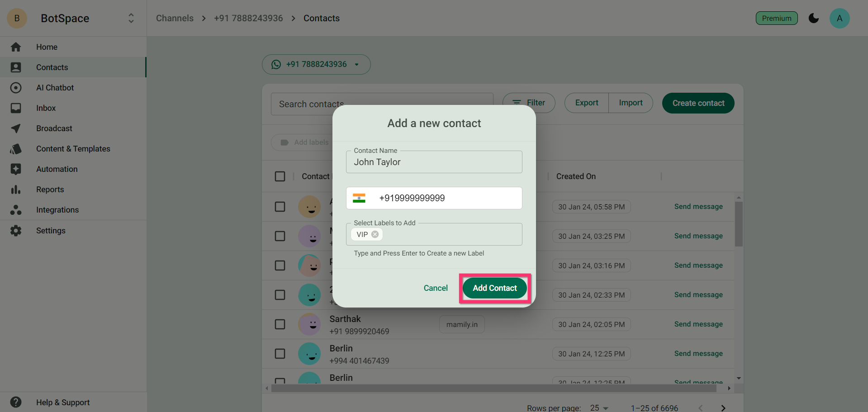868x412 pixels.
Task: Cancel the new contact dialog
Action: point(436,288)
